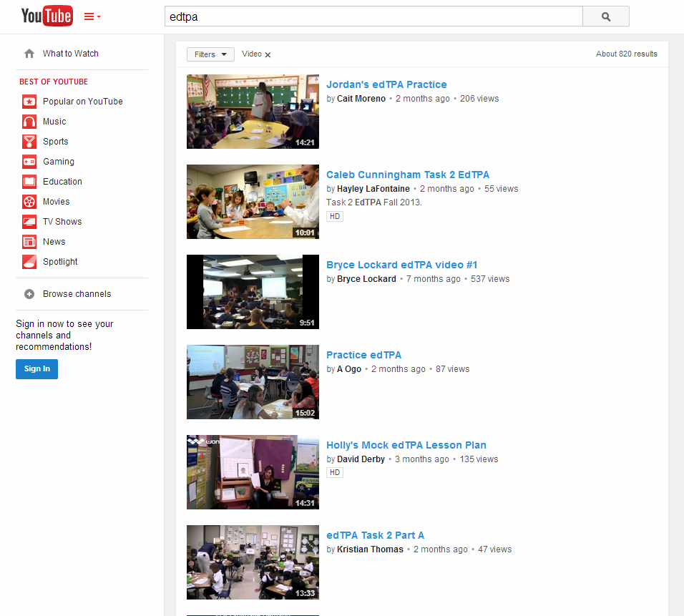Open the Bryce Lockard edTPA video #1 title

[402, 265]
